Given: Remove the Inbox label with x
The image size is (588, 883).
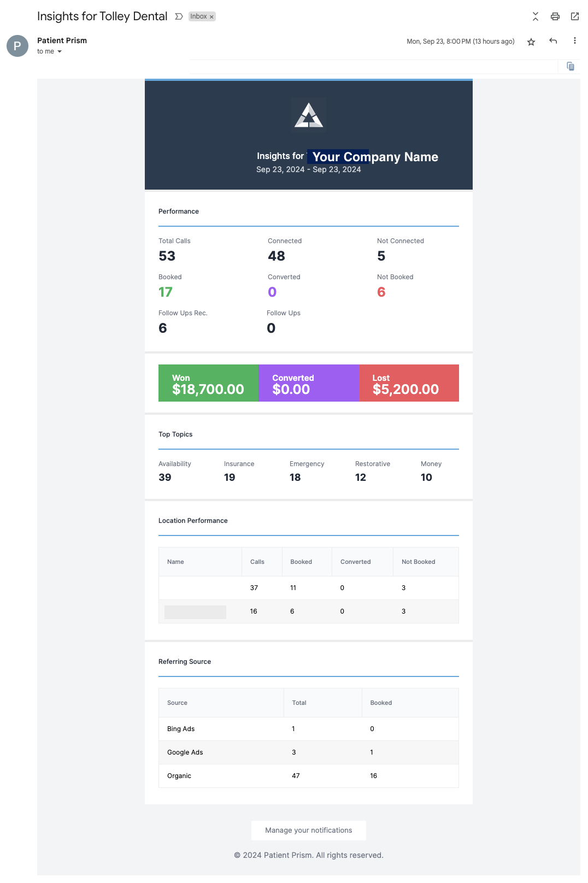Looking at the screenshot, I should 212,17.
